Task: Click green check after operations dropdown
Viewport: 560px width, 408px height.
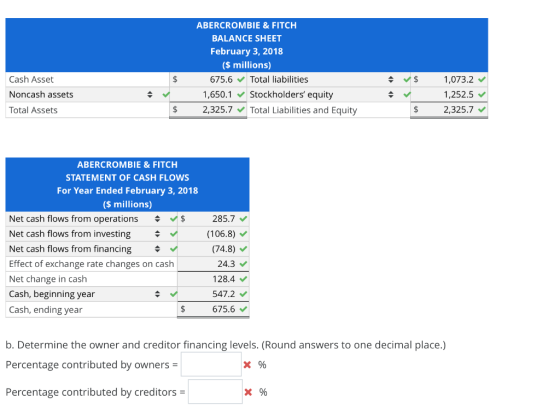Action: click(x=174, y=219)
